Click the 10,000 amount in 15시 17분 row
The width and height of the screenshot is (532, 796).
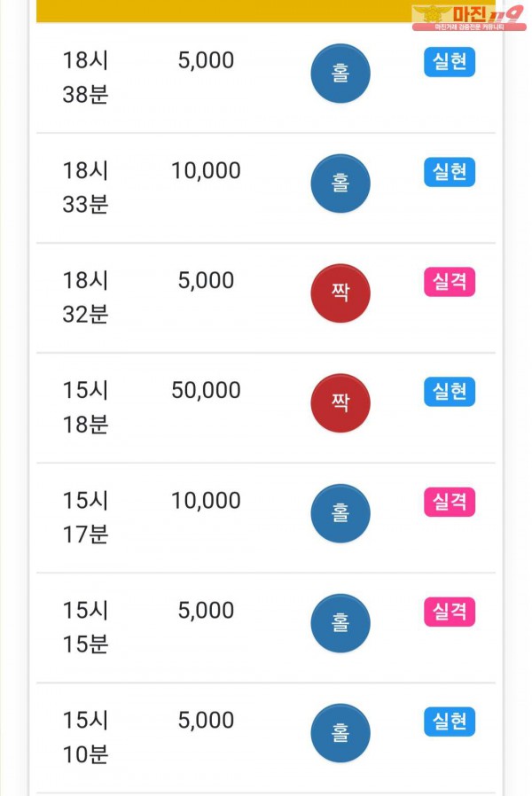pyautogui.click(x=206, y=501)
